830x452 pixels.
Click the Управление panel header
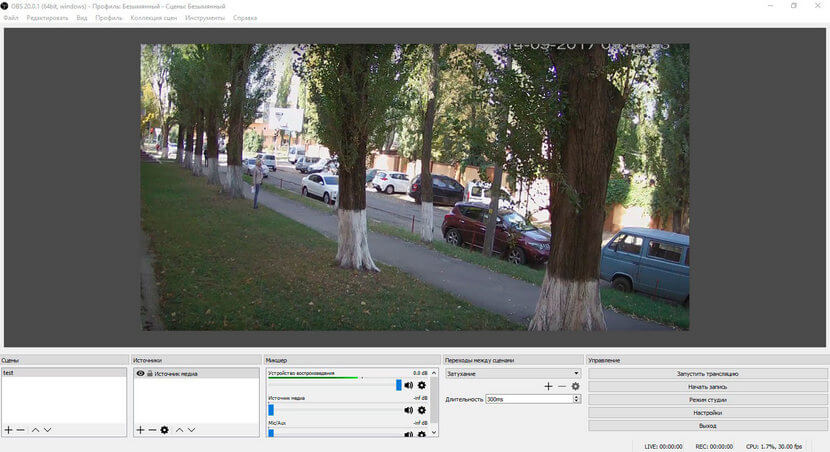707,360
